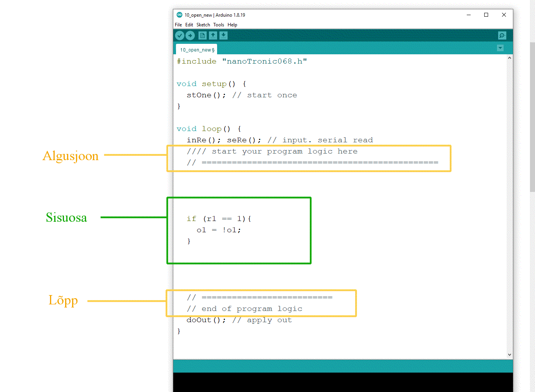The image size is (535, 392).
Task: Maximize the Arduino IDE window
Action: [x=486, y=15]
